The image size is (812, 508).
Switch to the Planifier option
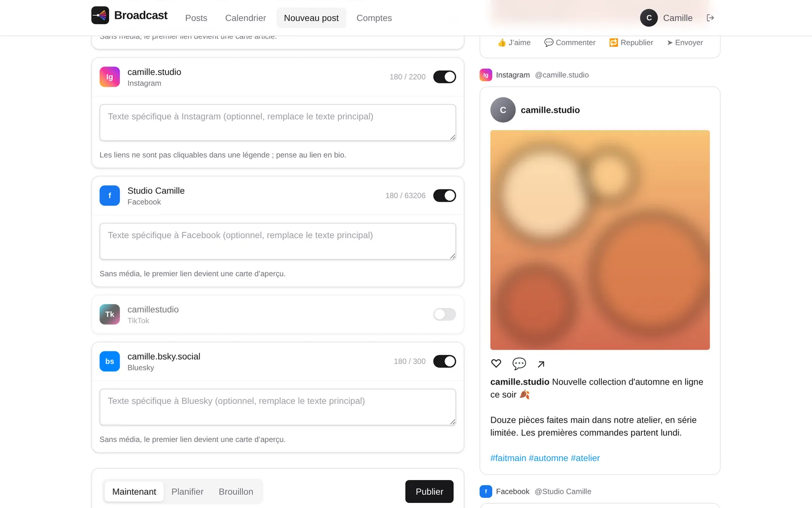[187, 491]
